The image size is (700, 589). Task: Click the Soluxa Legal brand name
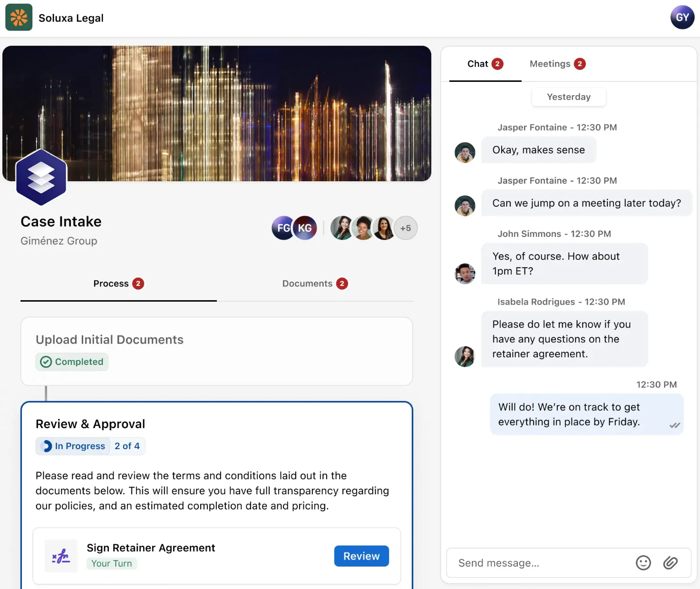(x=71, y=18)
